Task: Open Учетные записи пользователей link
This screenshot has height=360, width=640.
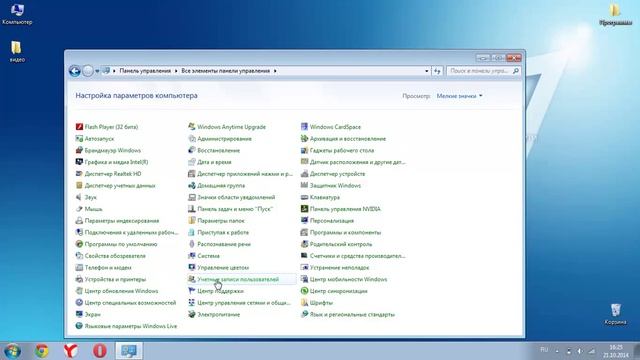Action: click(x=238, y=280)
